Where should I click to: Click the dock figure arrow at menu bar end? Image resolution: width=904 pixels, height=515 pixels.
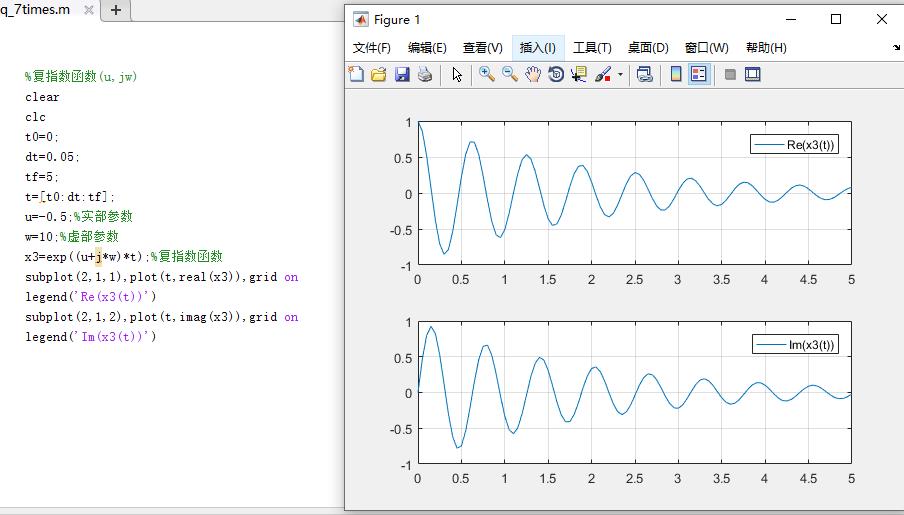click(x=897, y=48)
